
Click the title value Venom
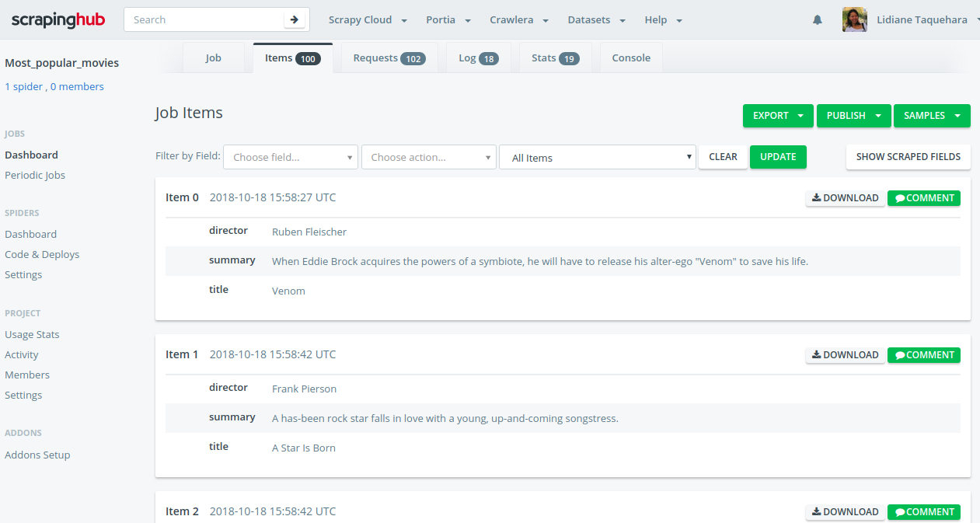(x=288, y=291)
